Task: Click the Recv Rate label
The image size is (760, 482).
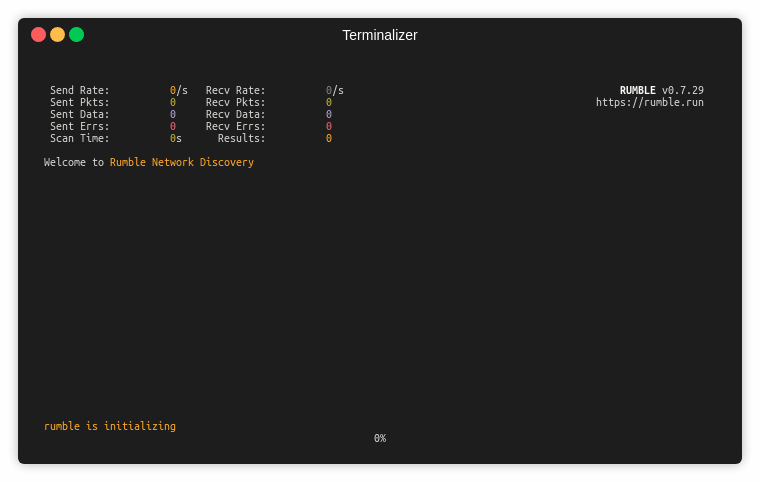Action: coord(236,90)
